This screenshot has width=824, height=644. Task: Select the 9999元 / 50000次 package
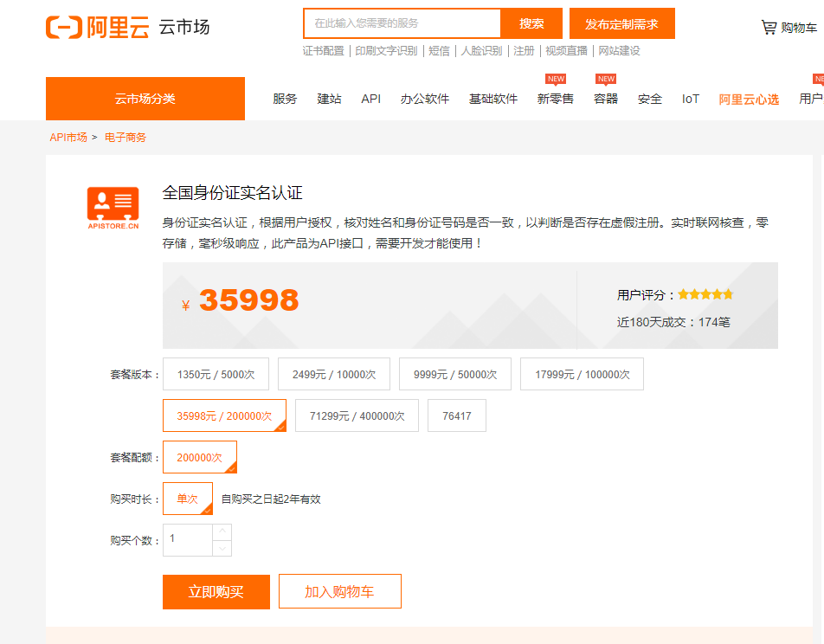(x=455, y=374)
